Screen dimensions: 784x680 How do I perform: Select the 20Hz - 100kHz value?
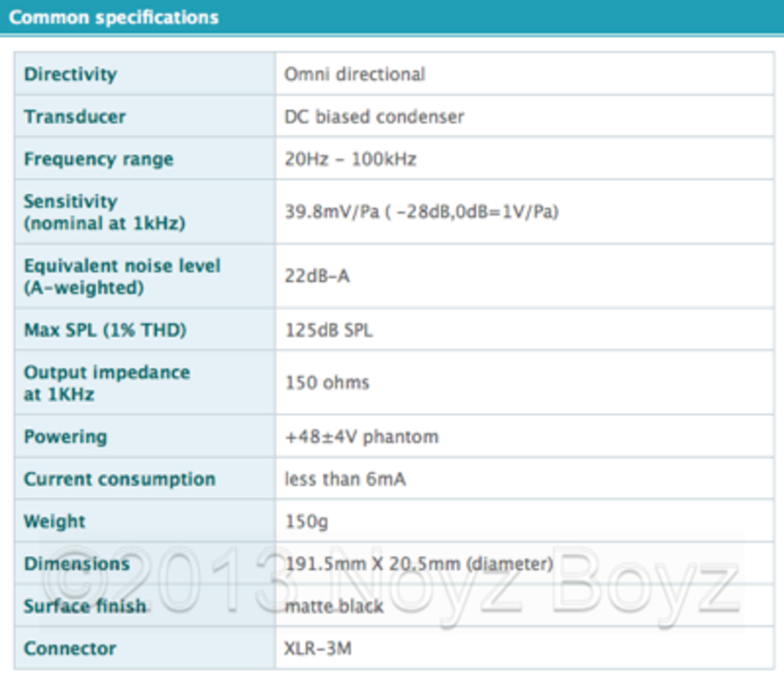coord(350,159)
